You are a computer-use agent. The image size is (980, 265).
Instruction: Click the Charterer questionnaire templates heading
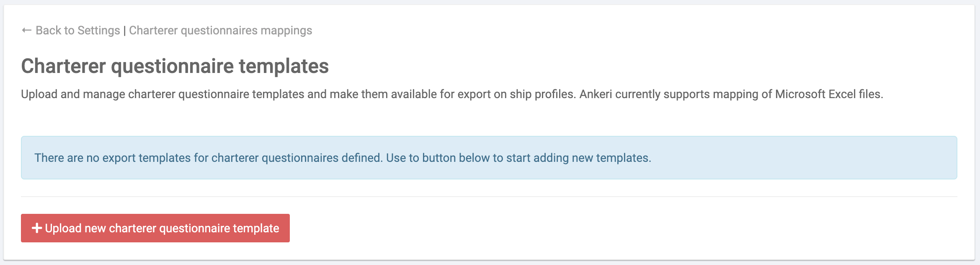point(175,66)
